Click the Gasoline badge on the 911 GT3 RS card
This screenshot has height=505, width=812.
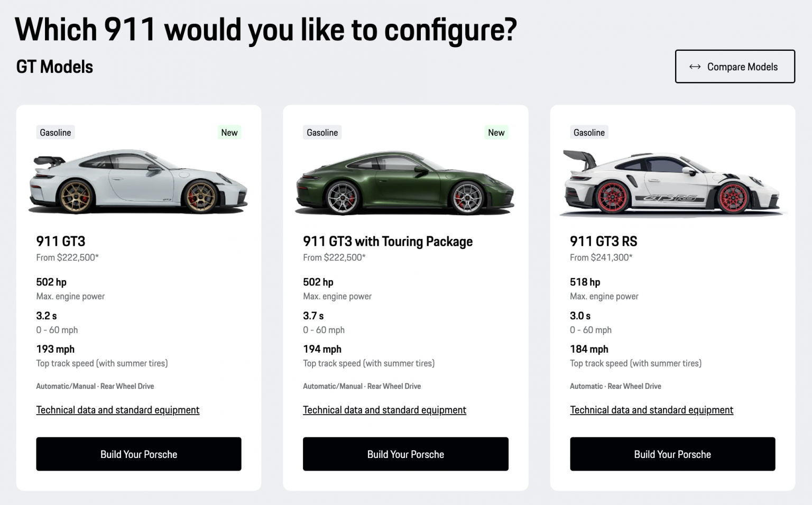[589, 132]
